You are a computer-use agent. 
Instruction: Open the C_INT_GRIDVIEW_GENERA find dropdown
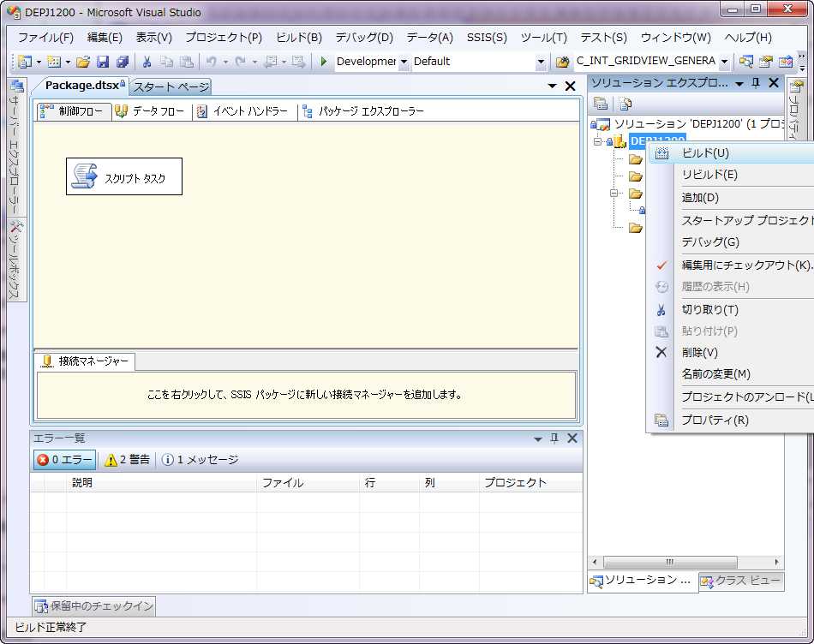(x=724, y=62)
